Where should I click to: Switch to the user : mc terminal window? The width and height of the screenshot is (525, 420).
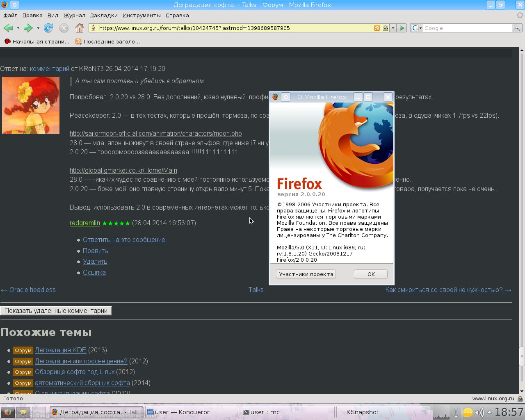click(288, 412)
